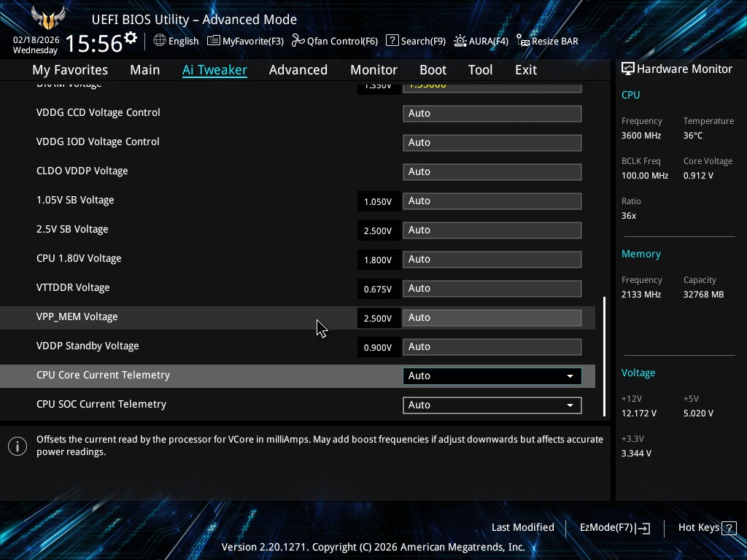Click VDDG IOD Voltage Control field
Screen dimensions: 747x560
point(492,142)
